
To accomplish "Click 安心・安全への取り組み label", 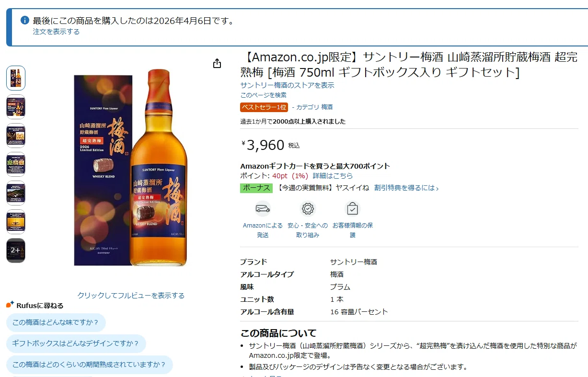I will [x=308, y=230].
